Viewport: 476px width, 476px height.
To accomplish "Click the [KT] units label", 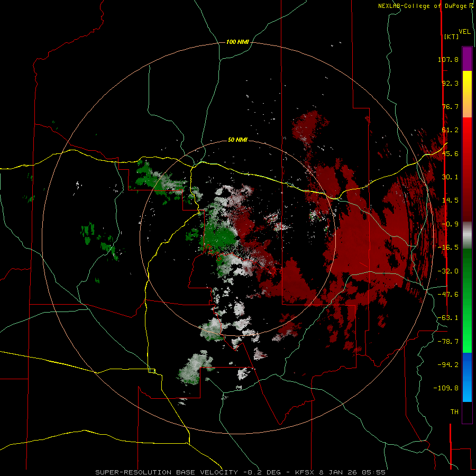I will tap(452, 36).
